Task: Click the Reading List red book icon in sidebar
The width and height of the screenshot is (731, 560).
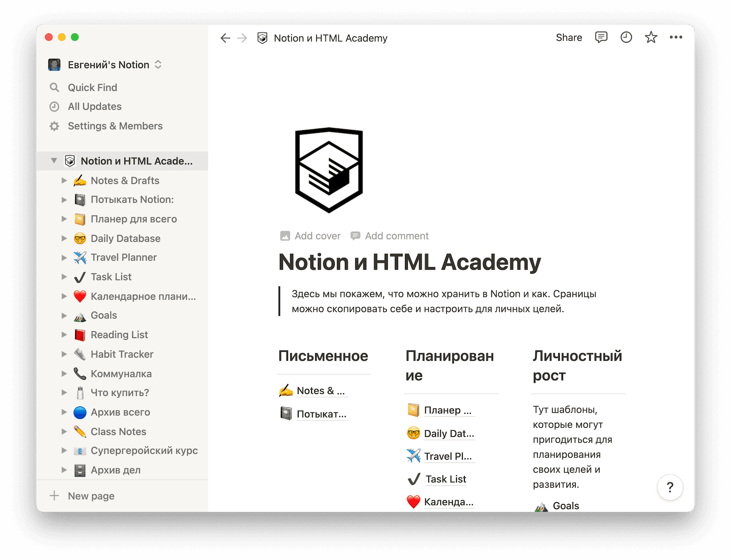Action: tap(80, 335)
